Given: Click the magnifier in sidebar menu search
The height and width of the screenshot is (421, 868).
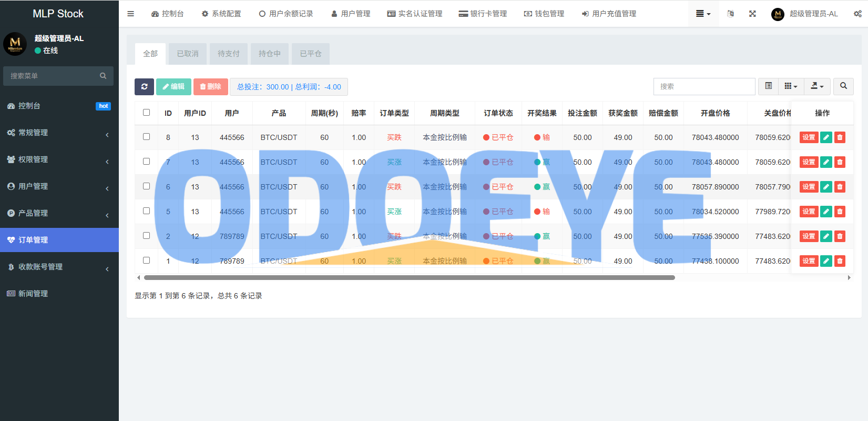Looking at the screenshot, I should pyautogui.click(x=103, y=76).
